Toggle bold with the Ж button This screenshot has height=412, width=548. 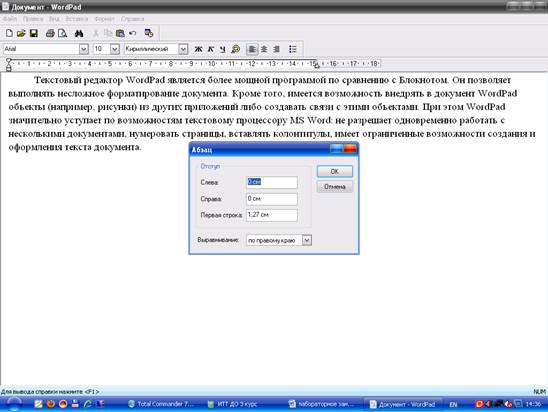(198, 49)
